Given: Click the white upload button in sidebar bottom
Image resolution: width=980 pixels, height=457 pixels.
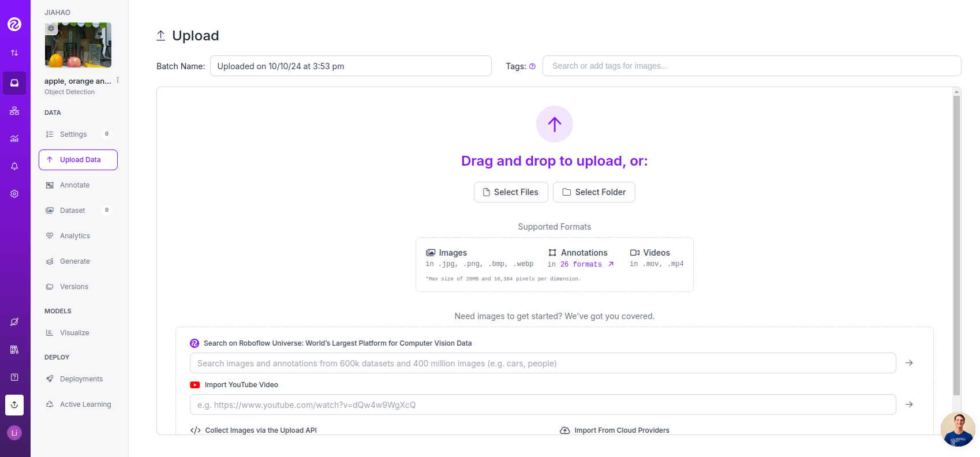Looking at the screenshot, I should [x=14, y=405].
